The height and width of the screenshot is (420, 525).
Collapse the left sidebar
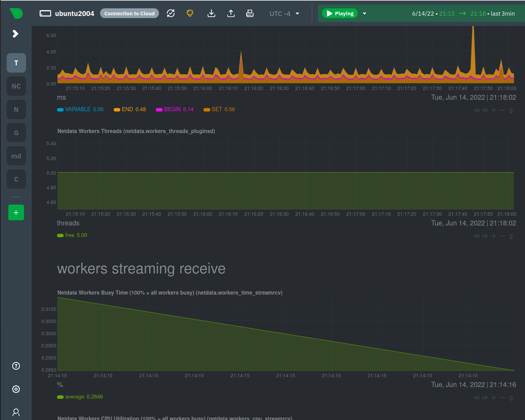[x=15, y=34]
